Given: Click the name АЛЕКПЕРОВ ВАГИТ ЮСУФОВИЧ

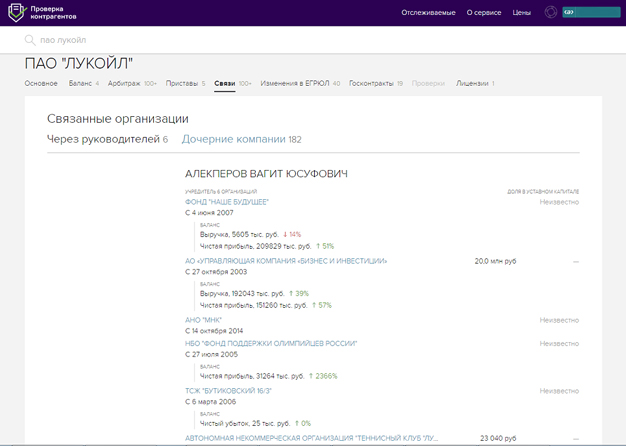Looking at the screenshot, I should (x=266, y=174).
